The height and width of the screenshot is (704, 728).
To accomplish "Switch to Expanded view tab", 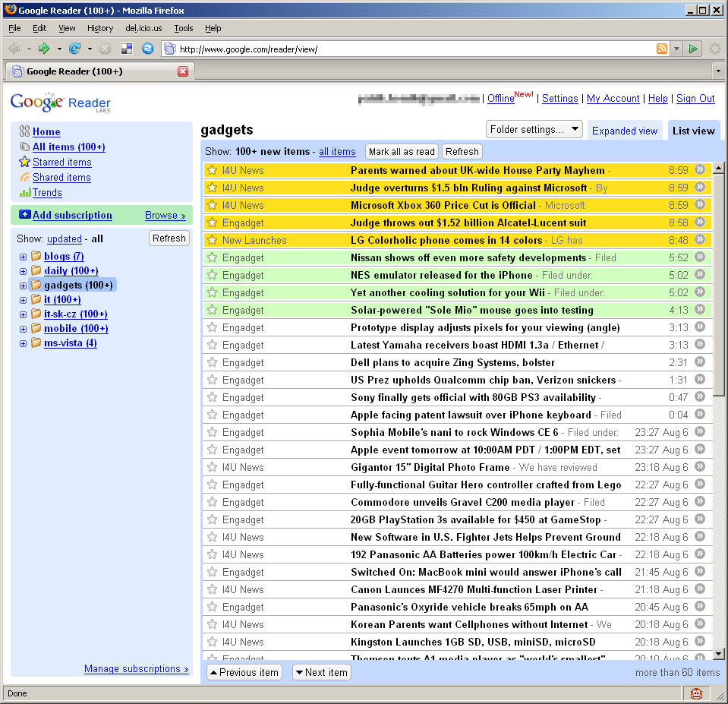I will [x=625, y=131].
